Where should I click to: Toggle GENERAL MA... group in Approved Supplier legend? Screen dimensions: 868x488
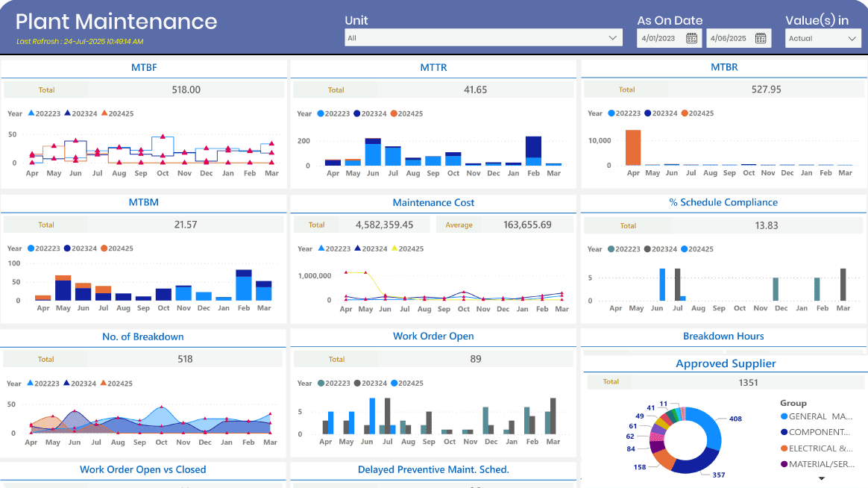[784, 416]
